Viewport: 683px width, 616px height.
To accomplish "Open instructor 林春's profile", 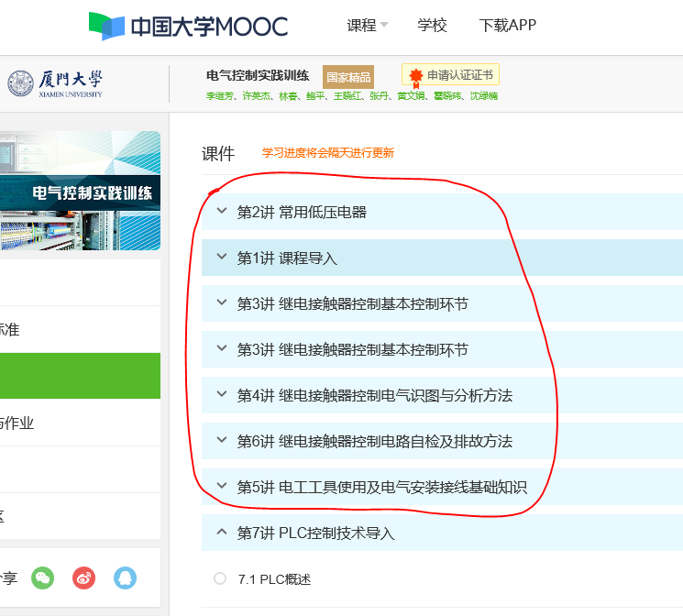I will coord(288,96).
